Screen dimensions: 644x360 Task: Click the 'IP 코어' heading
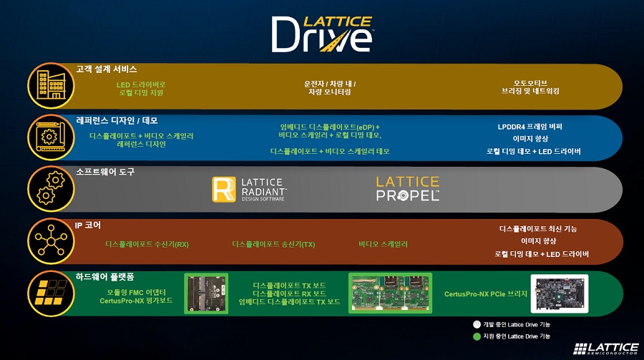[x=88, y=225]
